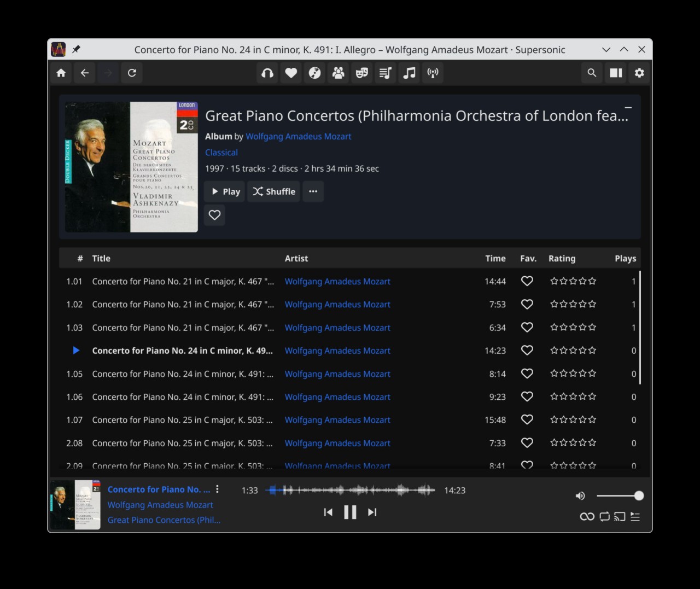Image resolution: width=700 pixels, height=589 pixels.
Task: Toggle the split view panel icon near search
Action: point(615,73)
